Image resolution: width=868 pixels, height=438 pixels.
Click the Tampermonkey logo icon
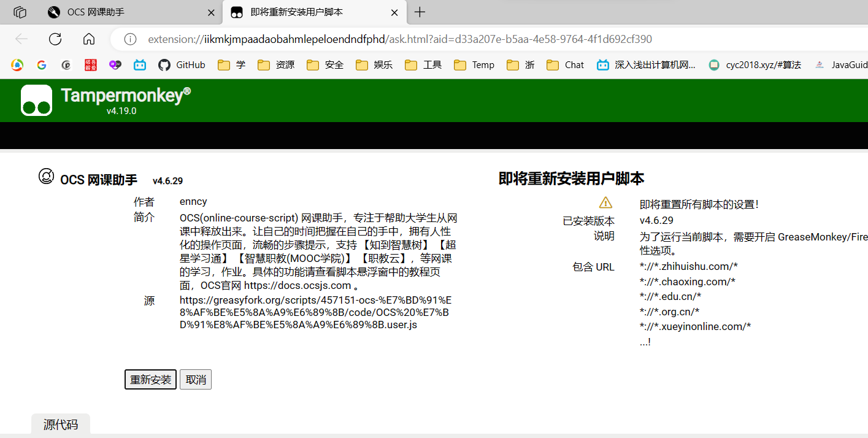(36, 101)
